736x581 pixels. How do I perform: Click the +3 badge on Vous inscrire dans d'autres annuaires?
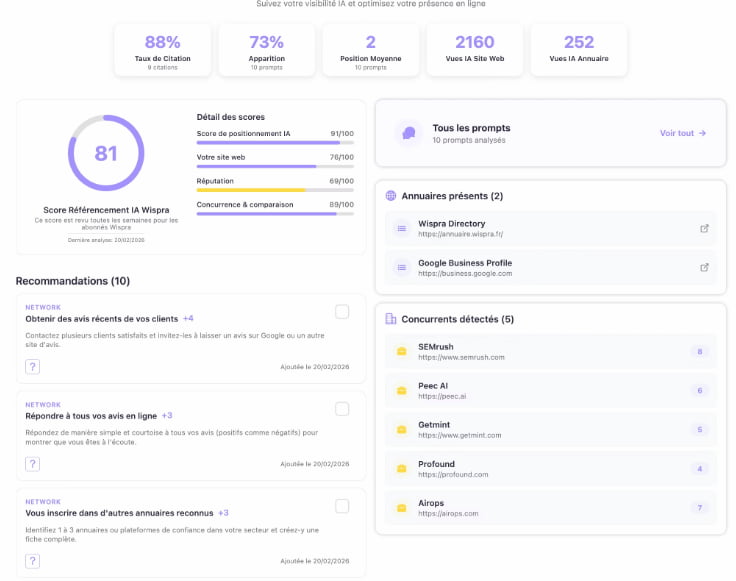223,513
